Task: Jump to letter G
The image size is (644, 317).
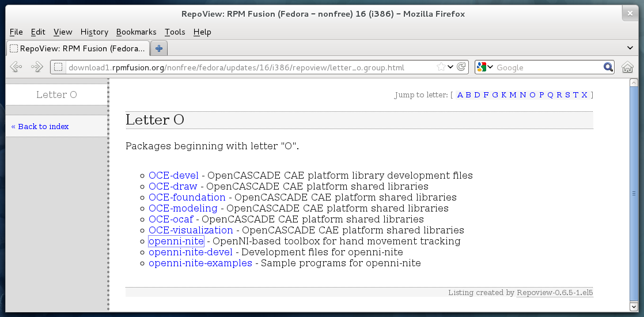Action: pos(495,95)
